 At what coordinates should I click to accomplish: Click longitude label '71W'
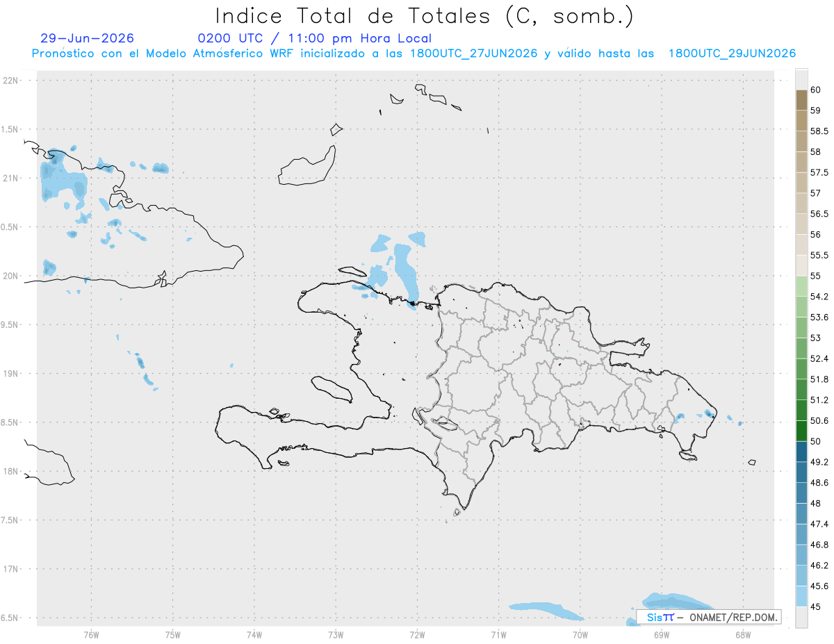pyautogui.click(x=498, y=634)
